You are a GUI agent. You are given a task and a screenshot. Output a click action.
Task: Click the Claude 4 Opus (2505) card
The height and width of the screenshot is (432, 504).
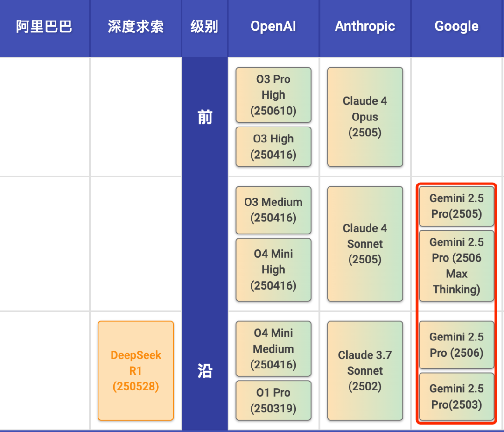pyautogui.click(x=364, y=117)
